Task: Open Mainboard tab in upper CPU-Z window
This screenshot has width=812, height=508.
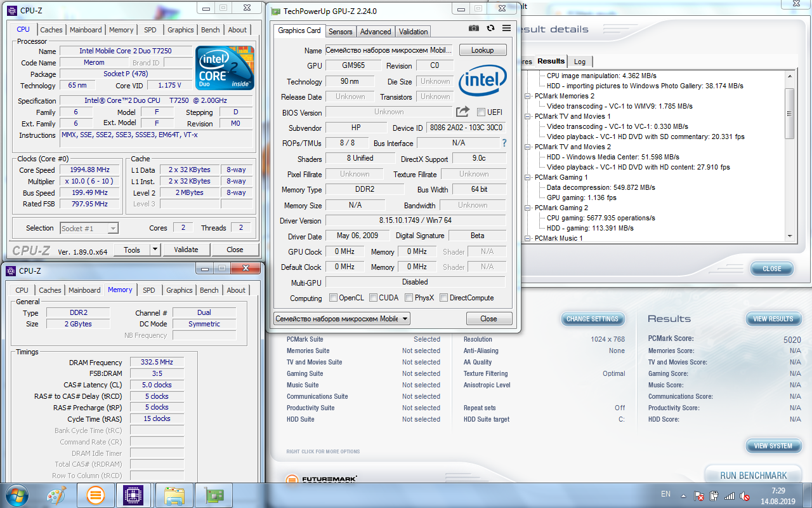Action: (86, 30)
